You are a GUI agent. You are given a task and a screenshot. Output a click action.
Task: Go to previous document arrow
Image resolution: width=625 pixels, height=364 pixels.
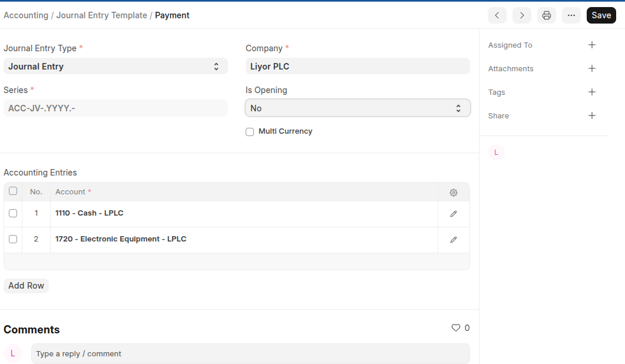click(x=497, y=15)
